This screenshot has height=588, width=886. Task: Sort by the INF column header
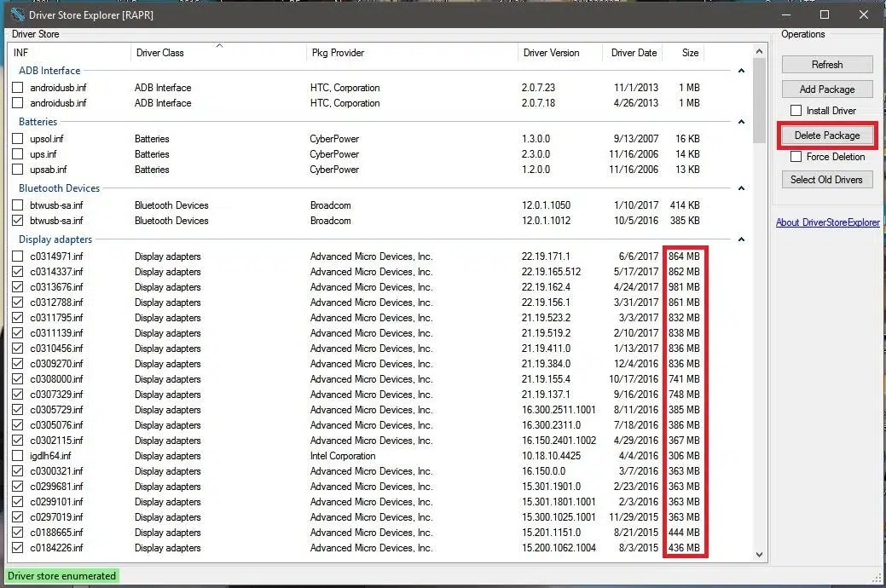pos(70,53)
